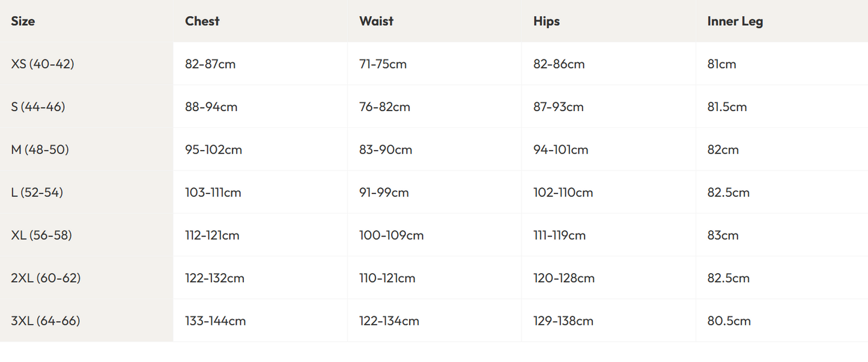868x362 pixels.
Task: Click the 82-87cm chest measurement cell
Action: coord(210,64)
